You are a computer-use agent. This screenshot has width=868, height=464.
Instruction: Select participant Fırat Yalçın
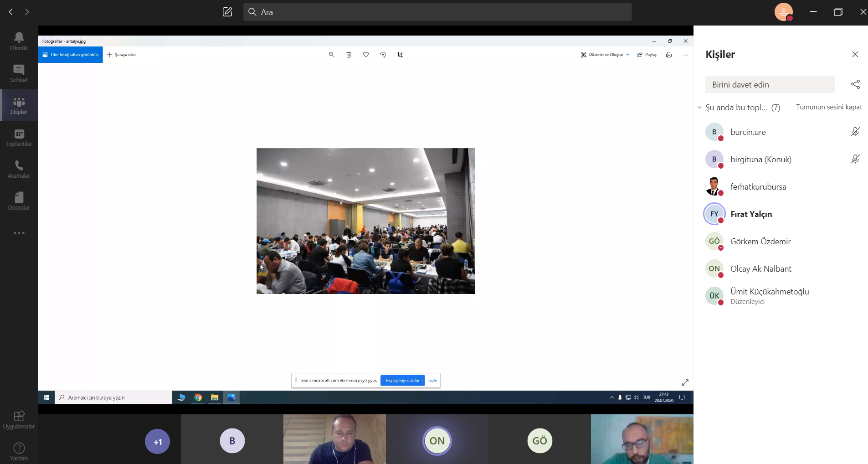[781, 214]
